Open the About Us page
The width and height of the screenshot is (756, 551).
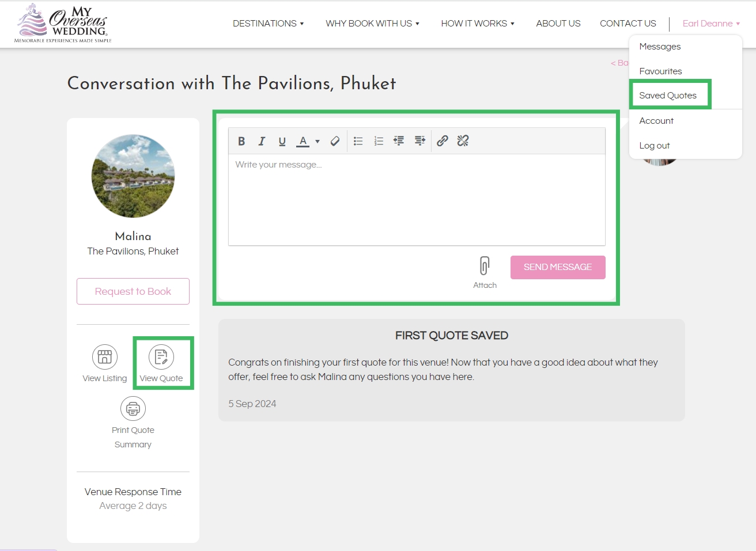click(x=558, y=24)
